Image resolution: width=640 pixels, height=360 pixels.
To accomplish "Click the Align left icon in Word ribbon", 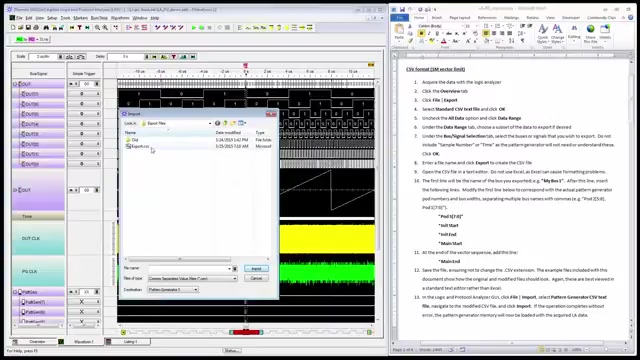I will point(486,33).
